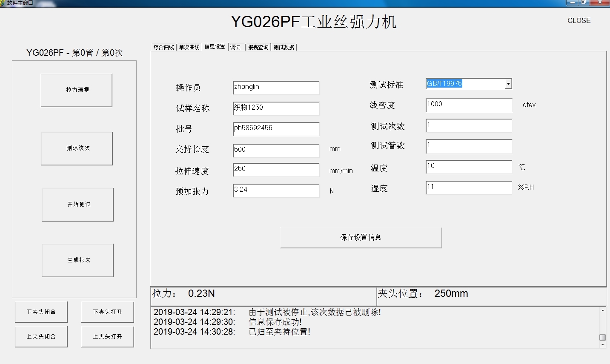Click log scrollbar up arrow
610x364 pixels.
click(x=603, y=310)
